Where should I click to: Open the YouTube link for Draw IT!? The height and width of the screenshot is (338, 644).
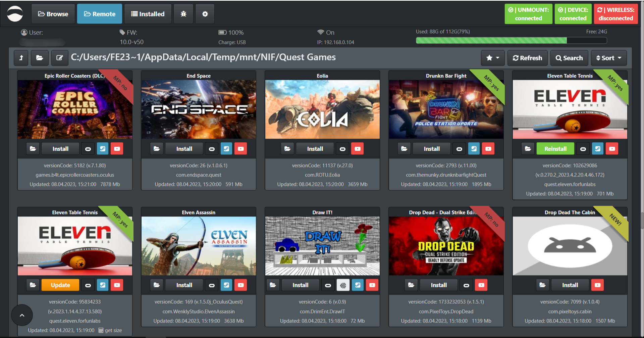tap(372, 285)
